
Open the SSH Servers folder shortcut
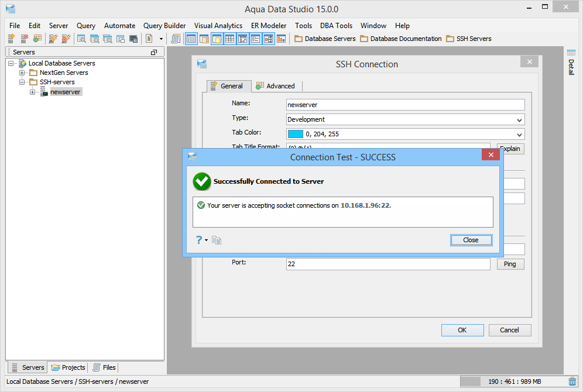(x=469, y=39)
